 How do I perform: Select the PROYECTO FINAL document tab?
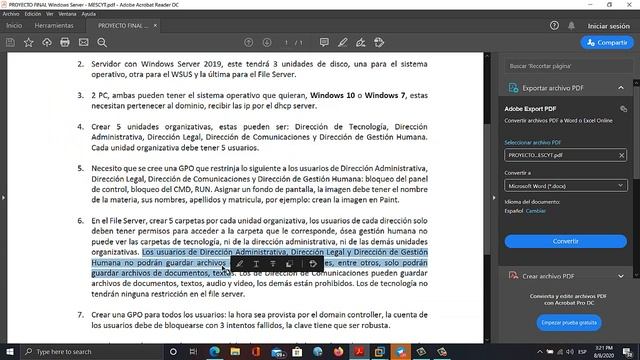click(x=122, y=25)
